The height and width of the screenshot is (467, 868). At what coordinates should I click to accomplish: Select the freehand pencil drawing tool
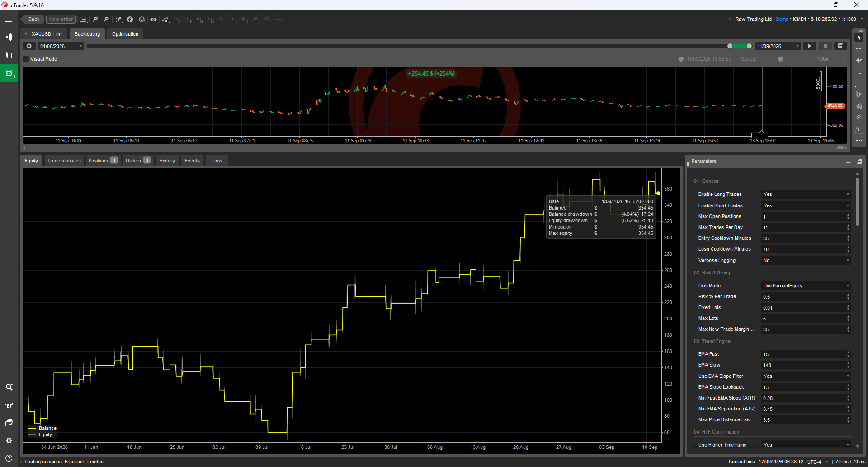point(859,95)
